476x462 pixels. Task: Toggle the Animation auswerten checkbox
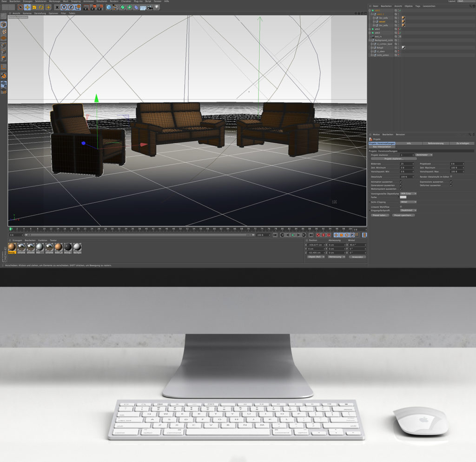[x=401, y=182]
